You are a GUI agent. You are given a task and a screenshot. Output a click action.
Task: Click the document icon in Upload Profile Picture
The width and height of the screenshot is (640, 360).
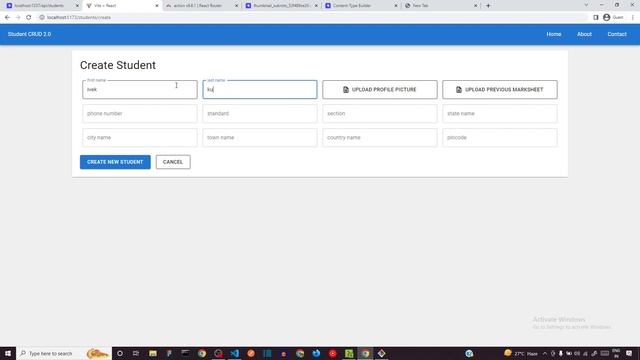click(346, 89)
